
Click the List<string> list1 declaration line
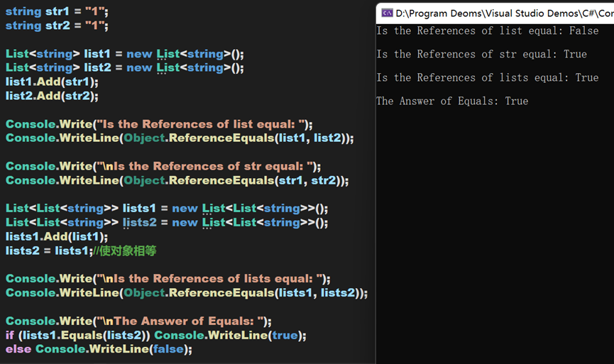[124, 54]
